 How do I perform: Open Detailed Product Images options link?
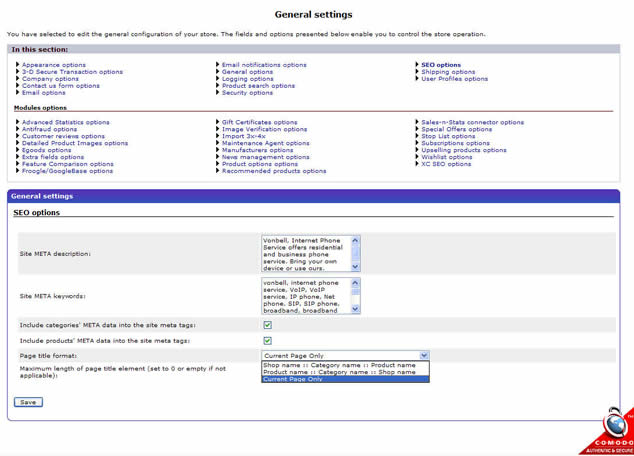coord(75,143)
